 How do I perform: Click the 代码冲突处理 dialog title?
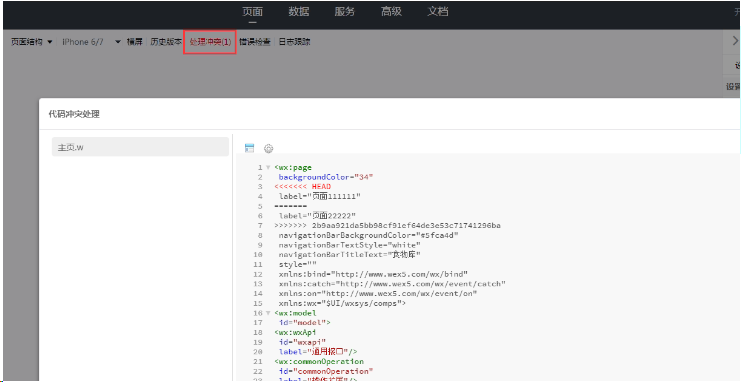point(74,114)
